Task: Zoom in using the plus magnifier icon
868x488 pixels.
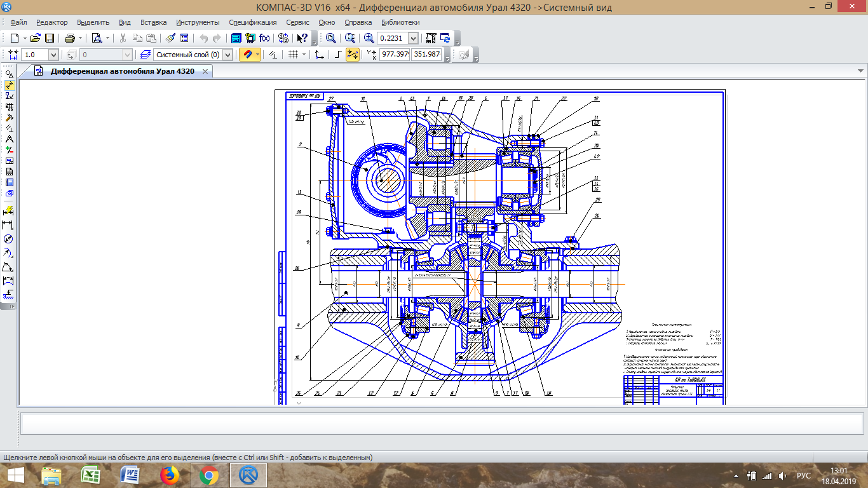Action: [x=369, y=38]
